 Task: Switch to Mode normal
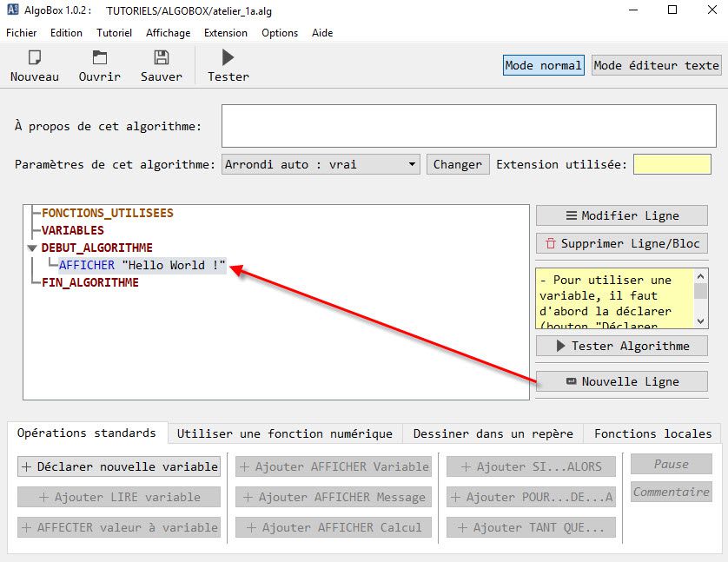pos(543,65)
